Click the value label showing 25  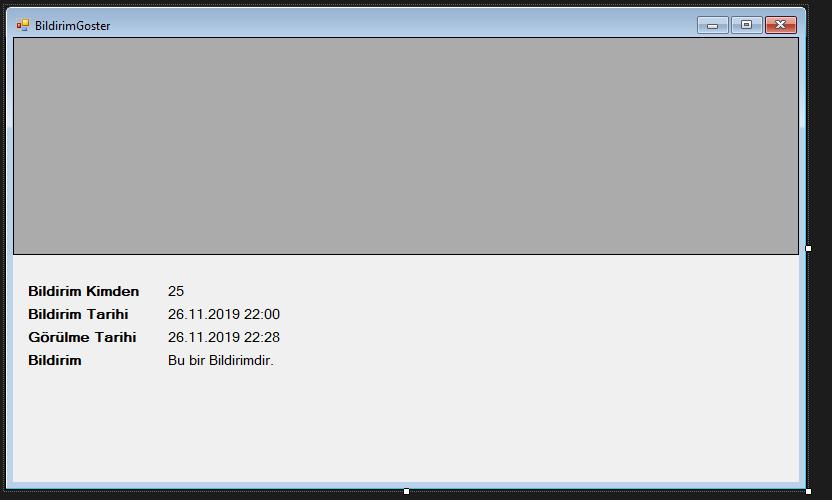(x=176, y=291)
